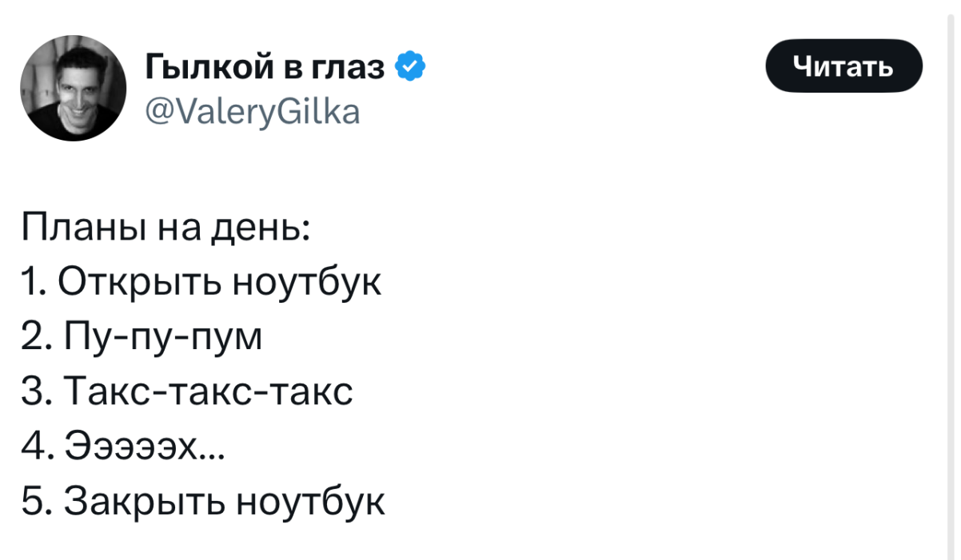Screen dimensions: 961x560
Task: Follow the account with the Читать button
Action: [843, 66]
